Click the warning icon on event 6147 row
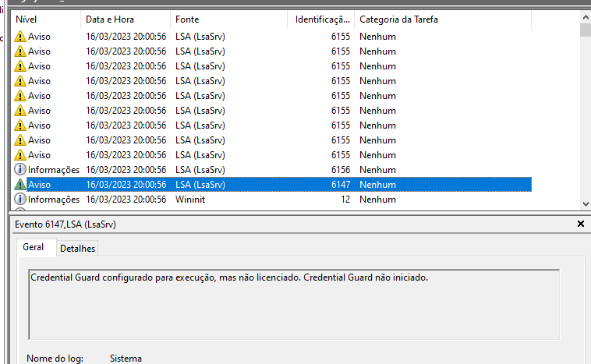The image size is (591, 364). (20, 185)
